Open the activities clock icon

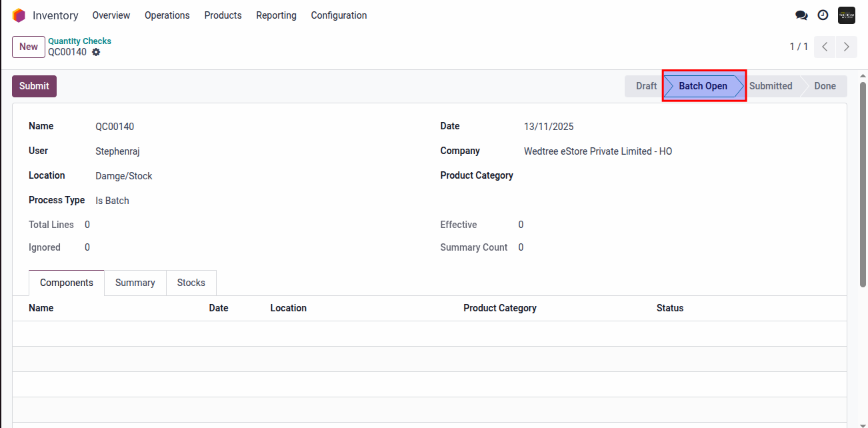pyautogui.click(x=823, y=15)
